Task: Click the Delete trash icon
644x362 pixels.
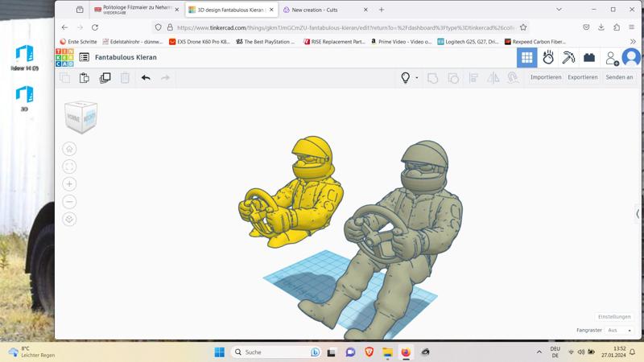Action: tap(125, 77)
